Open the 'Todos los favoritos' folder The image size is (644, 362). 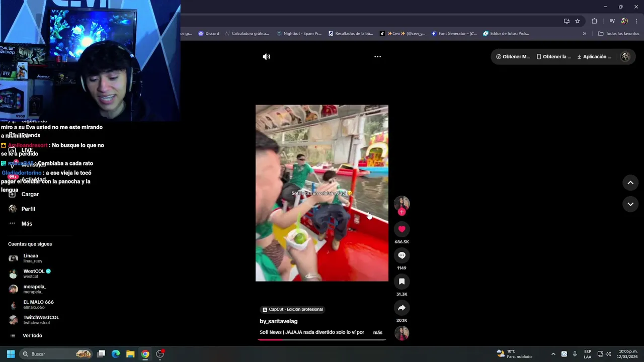618,34
